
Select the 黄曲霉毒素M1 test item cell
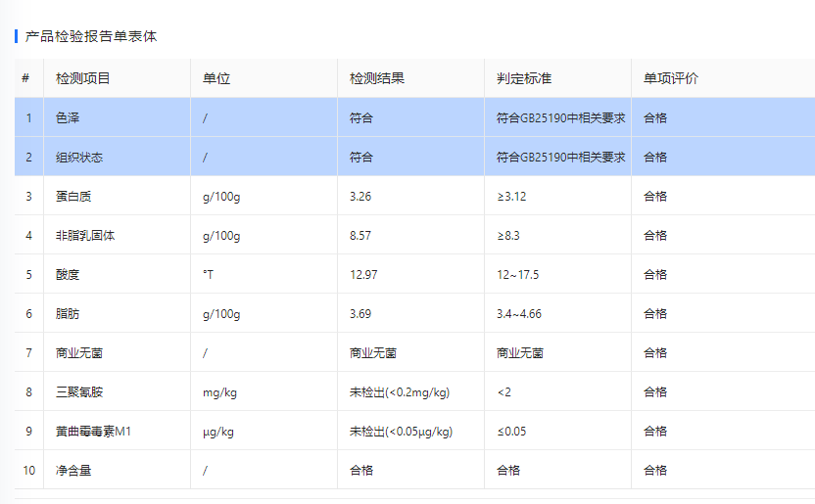pos(93,431)
